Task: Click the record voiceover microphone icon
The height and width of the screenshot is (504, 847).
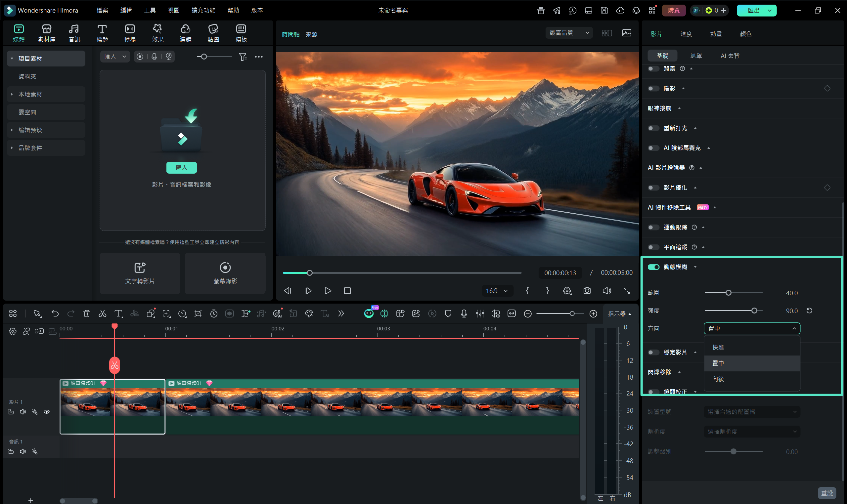Action: pyautogui.click(x=464, y=314)
